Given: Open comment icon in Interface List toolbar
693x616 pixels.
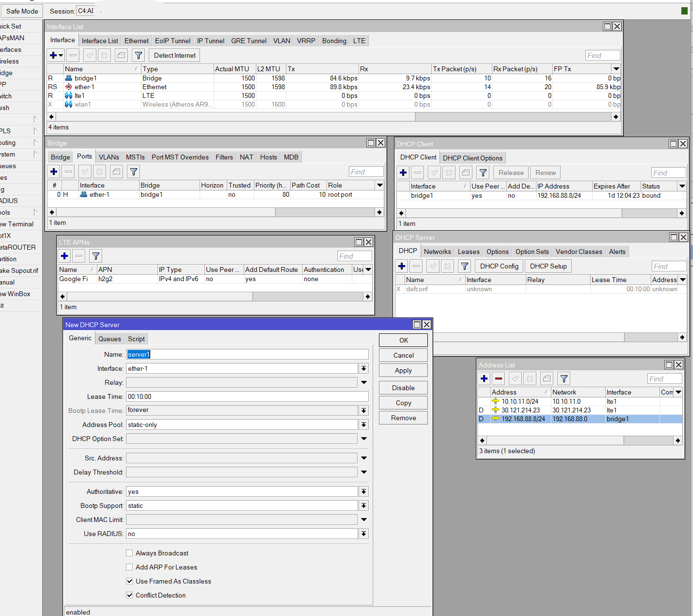Looking at the screenshot, I should click(x=121, y=55).
